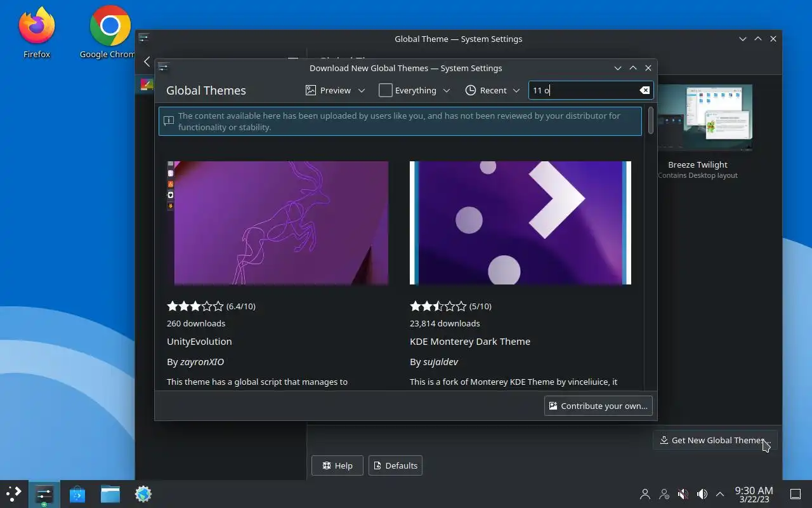Viewport: 812px width, 508px height.
Task: Open UnityEvolution theme preview thumbnail
Action: click(x=277, y=223)
